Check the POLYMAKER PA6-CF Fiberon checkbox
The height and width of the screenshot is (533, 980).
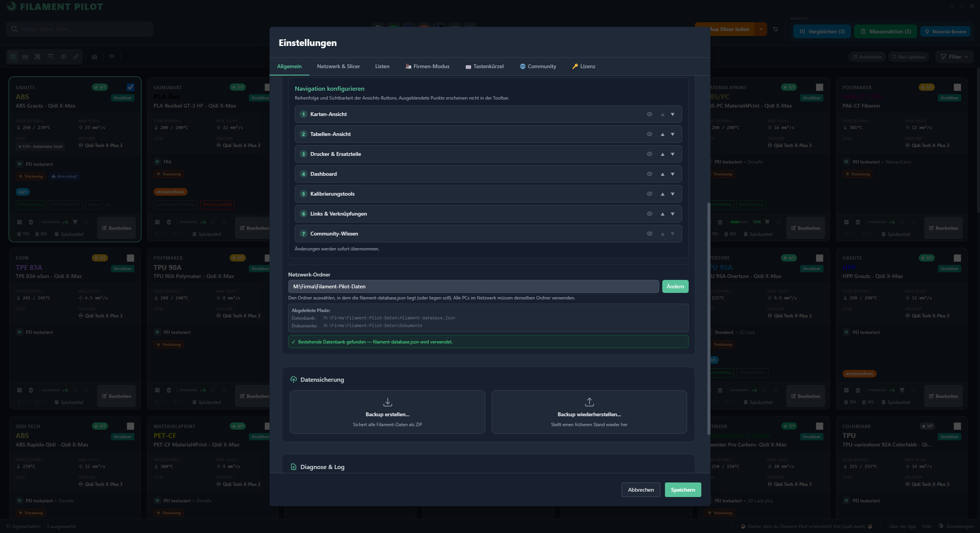[x=957, y=87]
